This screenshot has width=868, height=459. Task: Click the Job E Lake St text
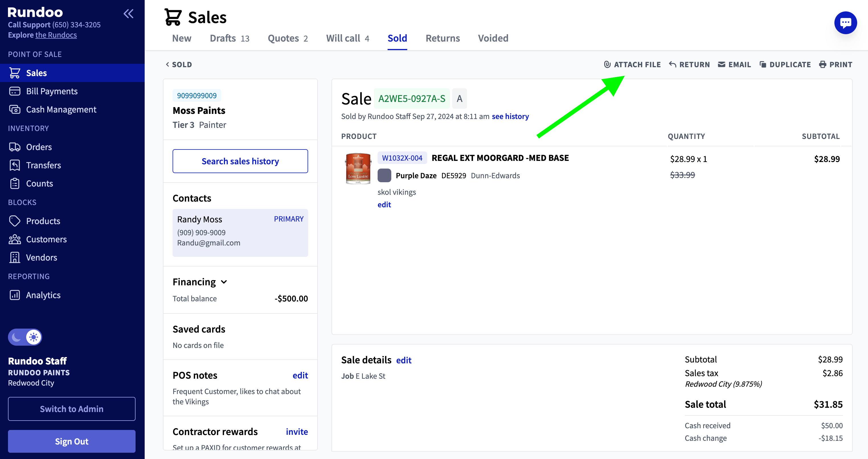pos(363,376)
